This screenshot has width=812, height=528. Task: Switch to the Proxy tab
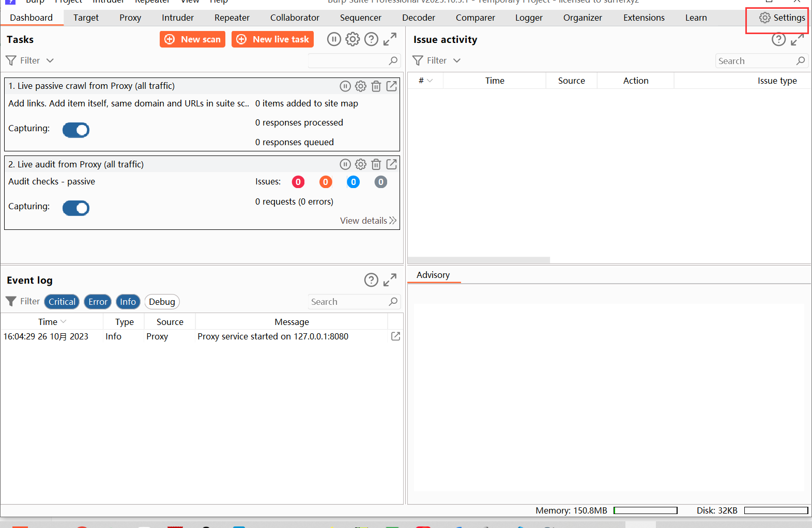(x=130, y=18)
